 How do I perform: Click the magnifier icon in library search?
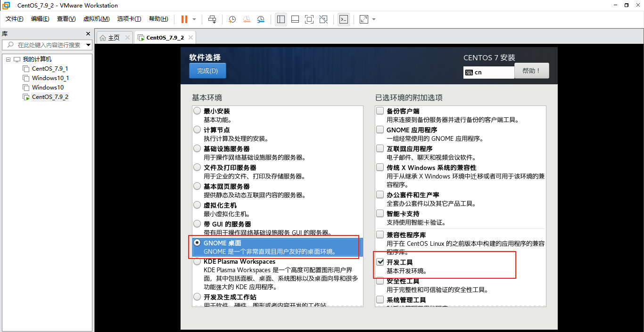[x=10, y=45]
